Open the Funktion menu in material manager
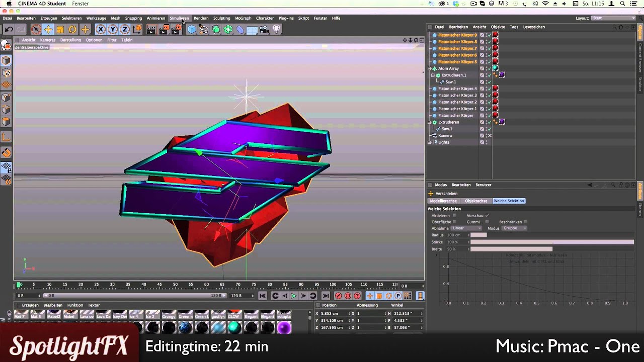This screenshot has height=362, width=644. (75, 305)
